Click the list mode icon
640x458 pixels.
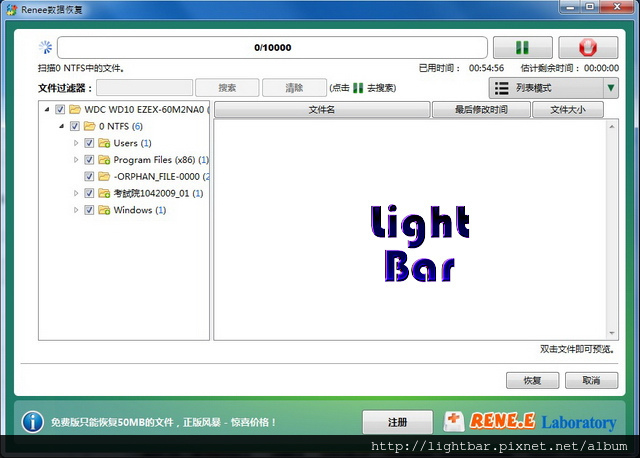click(501, 88)
